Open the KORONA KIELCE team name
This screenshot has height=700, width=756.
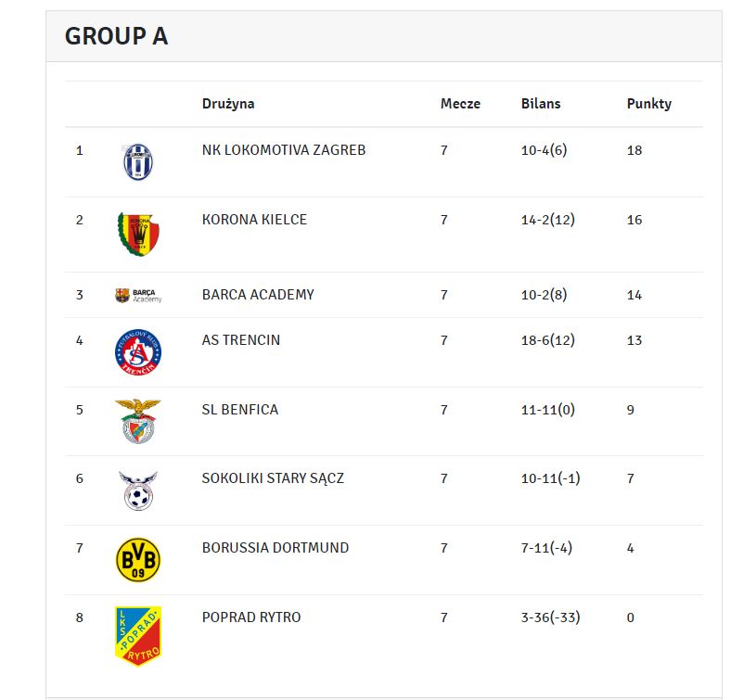coord(254,220)
